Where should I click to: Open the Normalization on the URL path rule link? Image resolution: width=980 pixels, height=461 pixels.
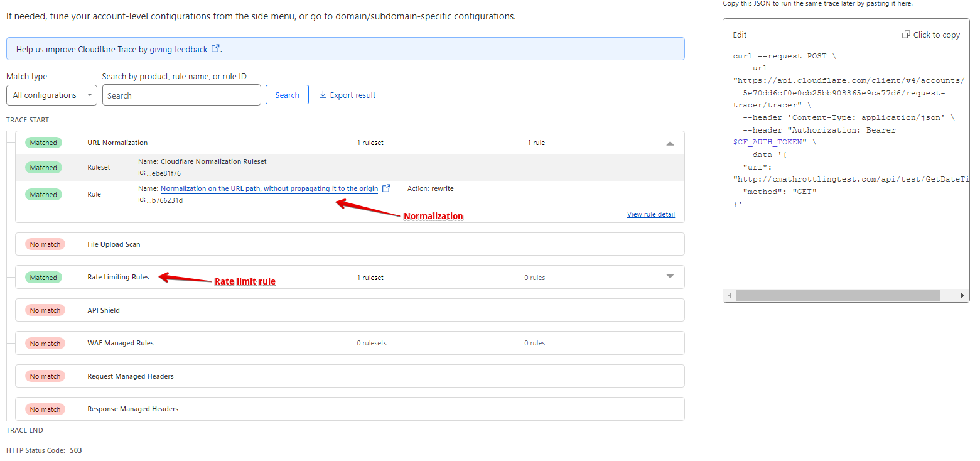[x=269, y=188]
